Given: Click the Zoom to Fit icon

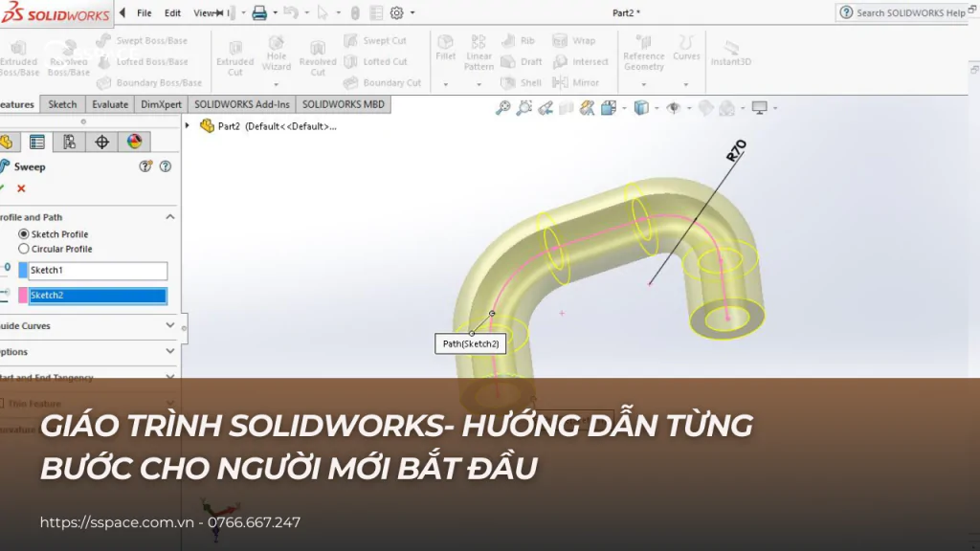Looking at the screenshot, I should 503,108.
